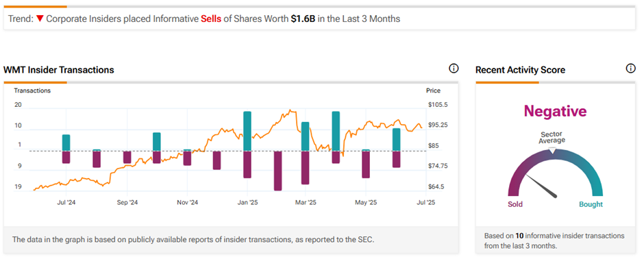Select the longest purple sell bar, Feb '25
The width and height of the screenshot is (644, 259).
278,171
